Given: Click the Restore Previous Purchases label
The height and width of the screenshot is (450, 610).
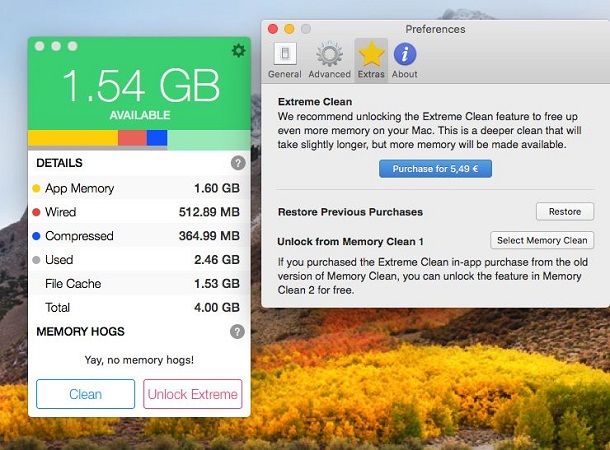Looking at the screenshot, I should click(x=351, y=212).
